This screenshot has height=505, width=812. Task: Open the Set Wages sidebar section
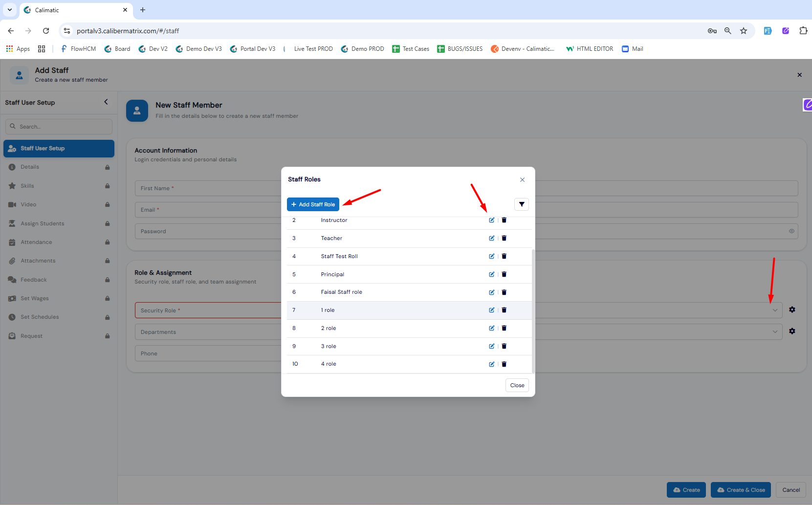click(x=59, y=298)
